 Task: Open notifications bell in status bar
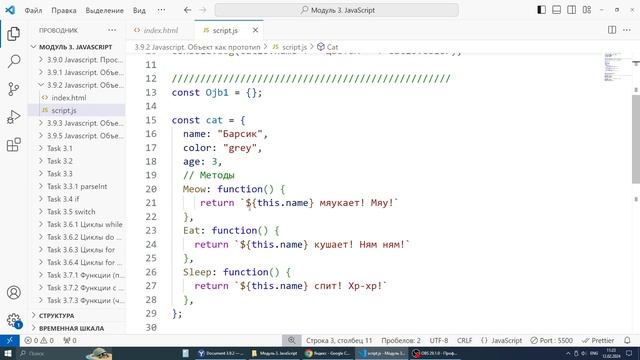pos(627,340)
